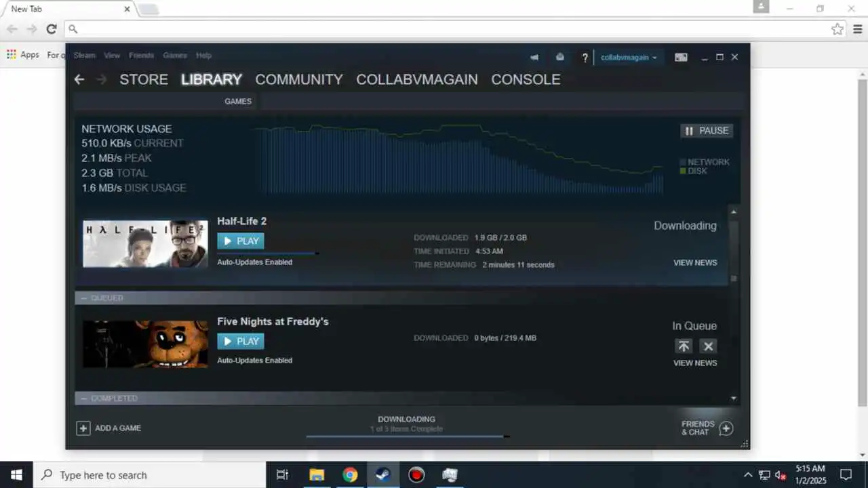Click the muted volume tray icon
The image size is (868, 488).
click(x=781, y=475)
